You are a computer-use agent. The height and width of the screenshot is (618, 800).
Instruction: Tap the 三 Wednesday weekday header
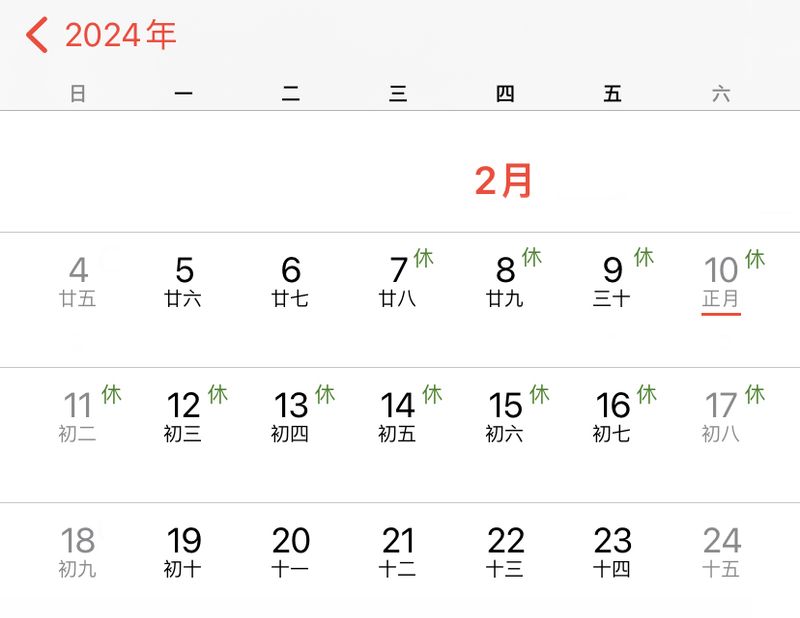(x=398, y=94)
